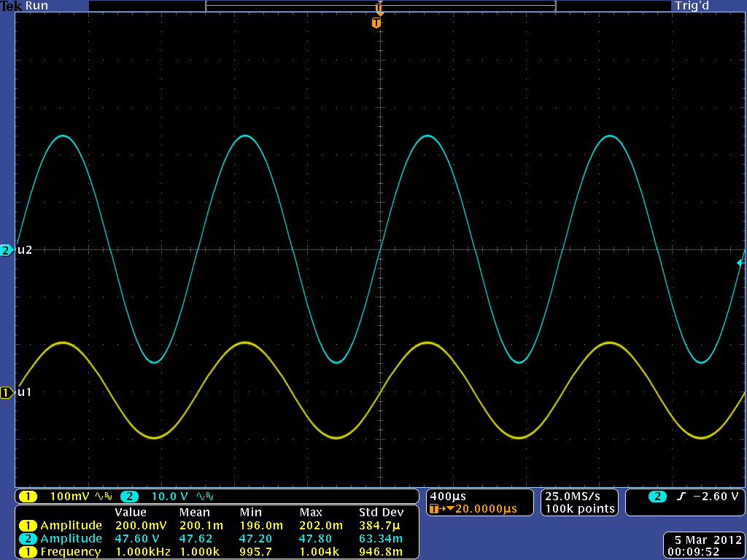The height and width of the screenshot is (560, 747).
Task: Click the 47.80 maximum value
Action: (316, 539)
